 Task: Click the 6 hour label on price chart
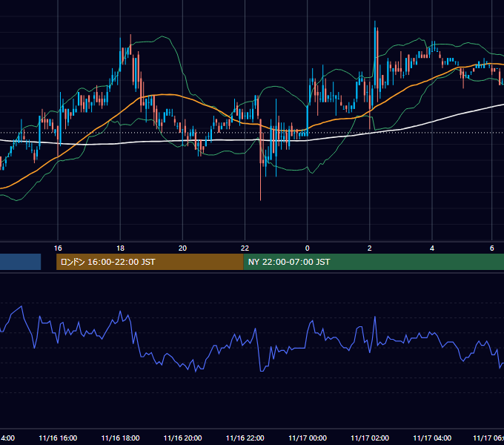[x=492, y=248]
